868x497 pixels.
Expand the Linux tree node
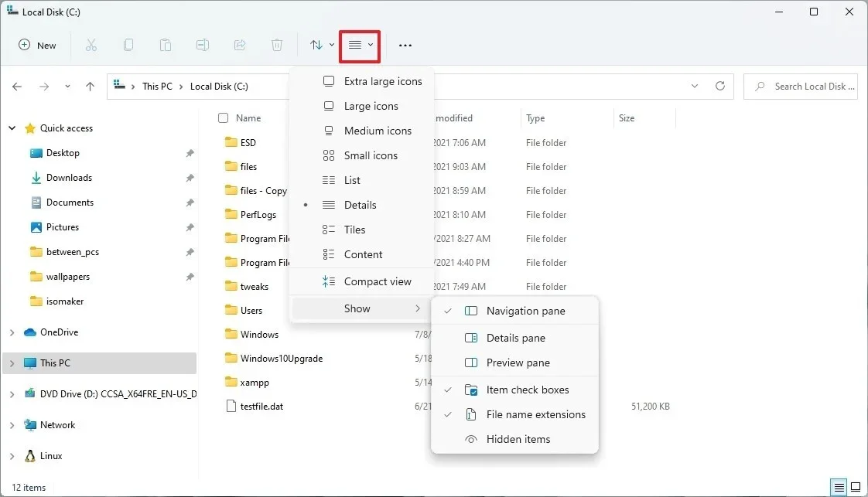tap(12, 456)
